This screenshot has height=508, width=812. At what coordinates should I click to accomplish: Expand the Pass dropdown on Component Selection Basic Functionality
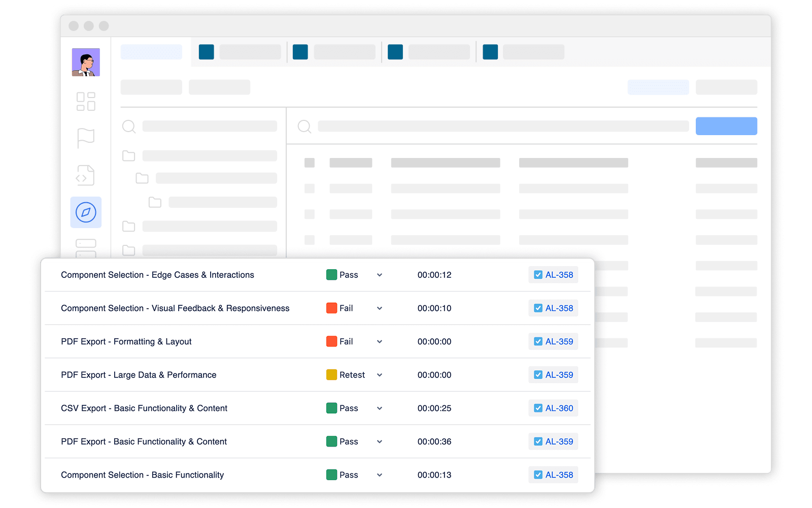tap(379, 474)
